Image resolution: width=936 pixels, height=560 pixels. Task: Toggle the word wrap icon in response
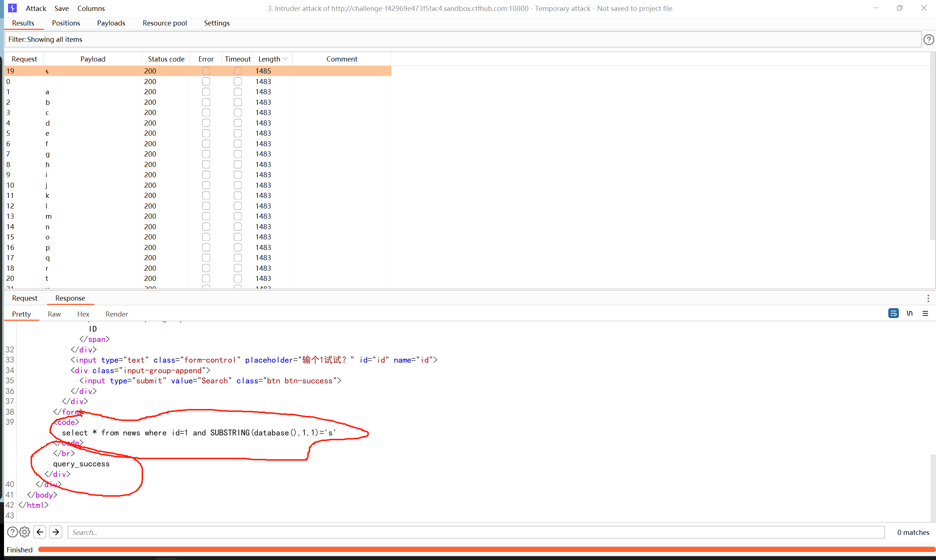click(893, 313)
